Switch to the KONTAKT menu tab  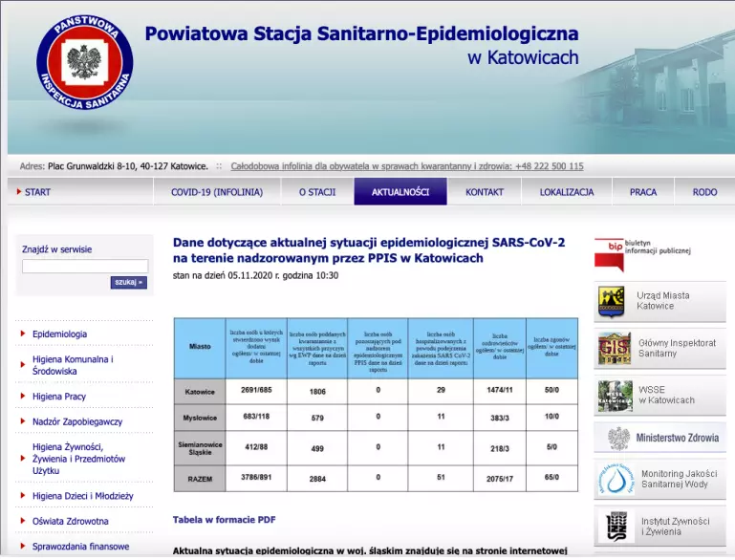(485, 192)
